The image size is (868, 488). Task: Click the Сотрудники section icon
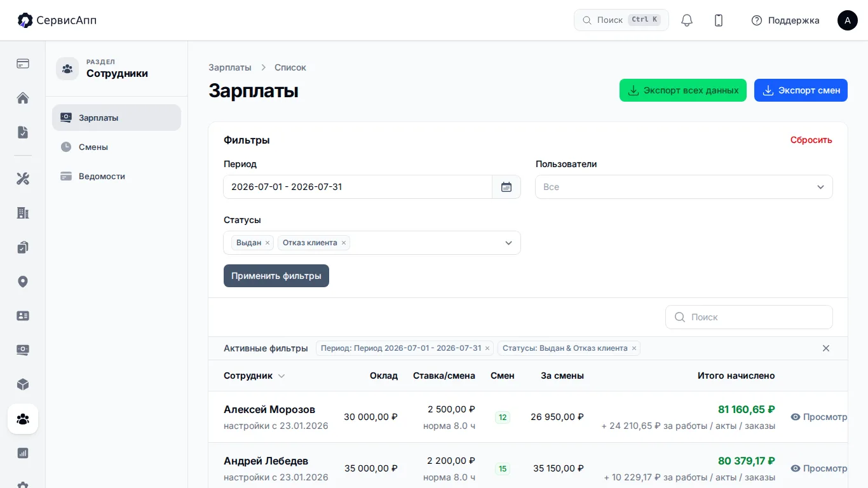coord(67,69)
